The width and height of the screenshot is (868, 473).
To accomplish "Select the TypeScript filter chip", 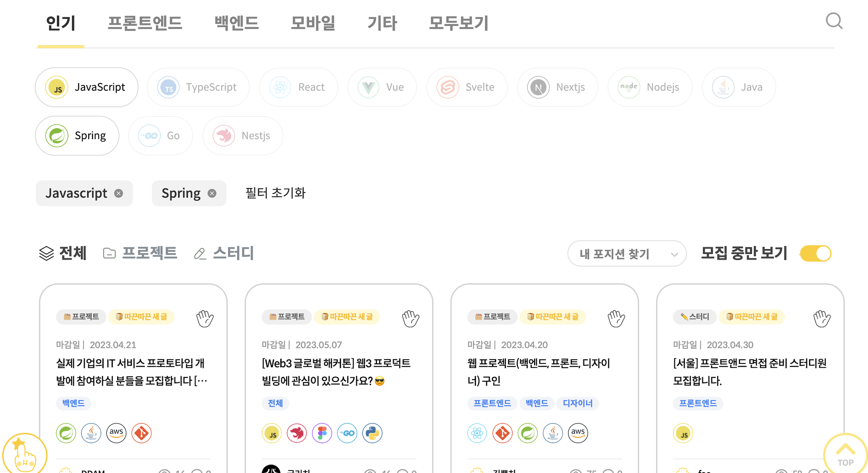I will click(198, 87).
